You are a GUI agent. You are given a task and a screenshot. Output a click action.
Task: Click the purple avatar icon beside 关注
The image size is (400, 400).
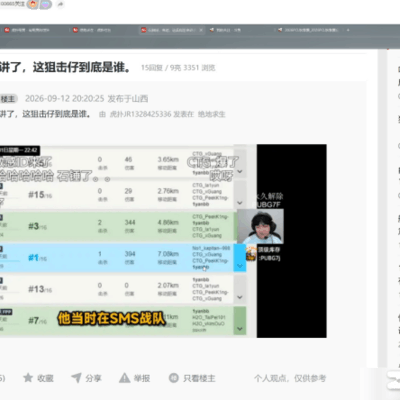pyautogui.click(x=46, y=4)
